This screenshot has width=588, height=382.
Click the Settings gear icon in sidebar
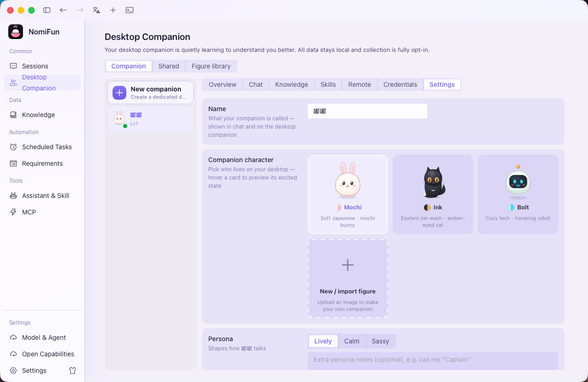tap(13, 371)
